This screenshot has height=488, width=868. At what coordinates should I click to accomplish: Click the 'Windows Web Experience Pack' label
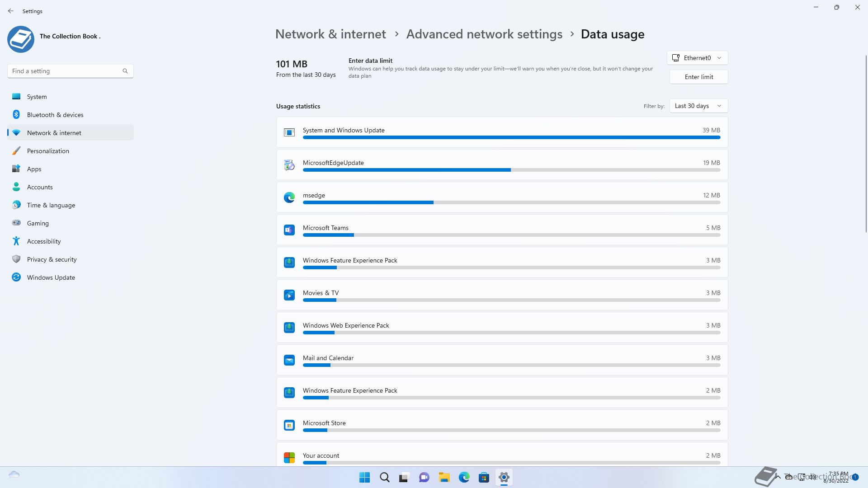(x=346, y=325)
